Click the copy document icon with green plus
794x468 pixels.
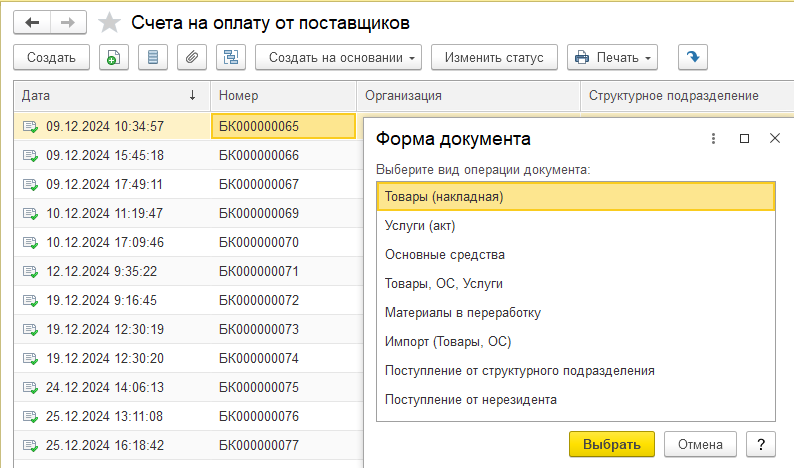pyautogui.click(x=115, y=57)
